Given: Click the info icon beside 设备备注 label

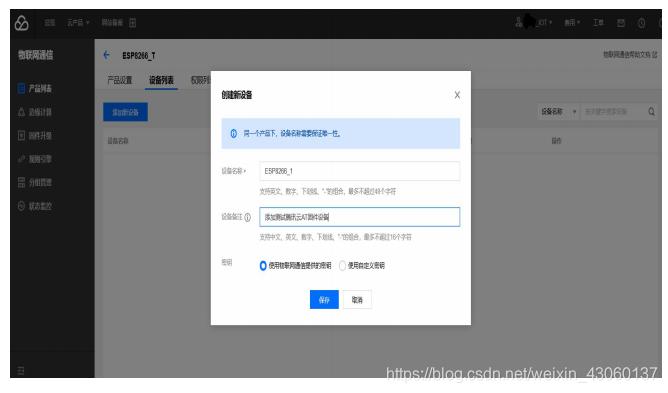Looking at the screenshot, I should point(247,217).
